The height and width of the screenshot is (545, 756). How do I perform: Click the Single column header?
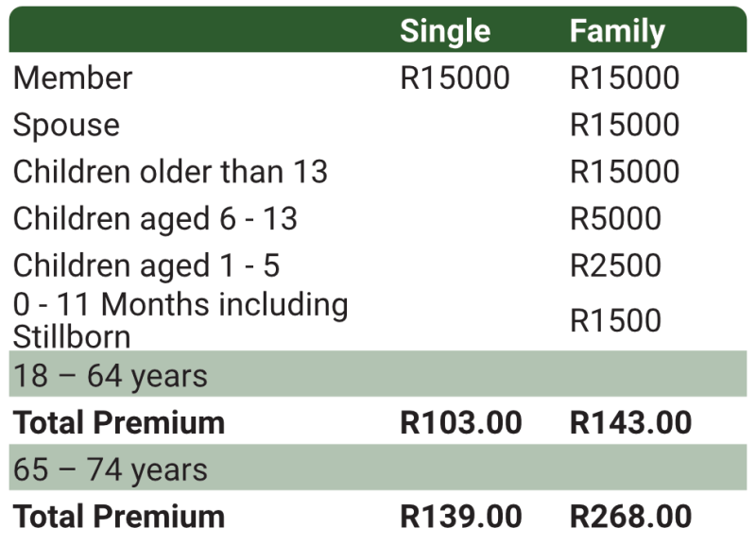(445, 31)
